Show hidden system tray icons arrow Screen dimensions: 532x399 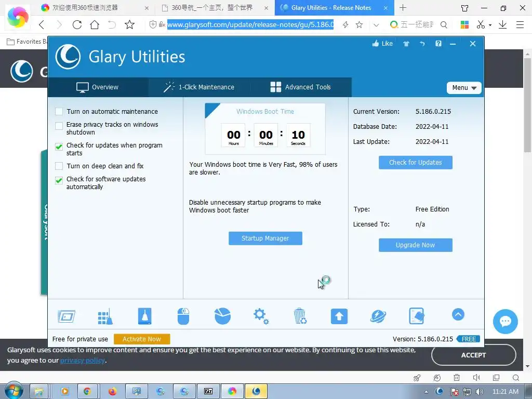[x=426, y=392]
